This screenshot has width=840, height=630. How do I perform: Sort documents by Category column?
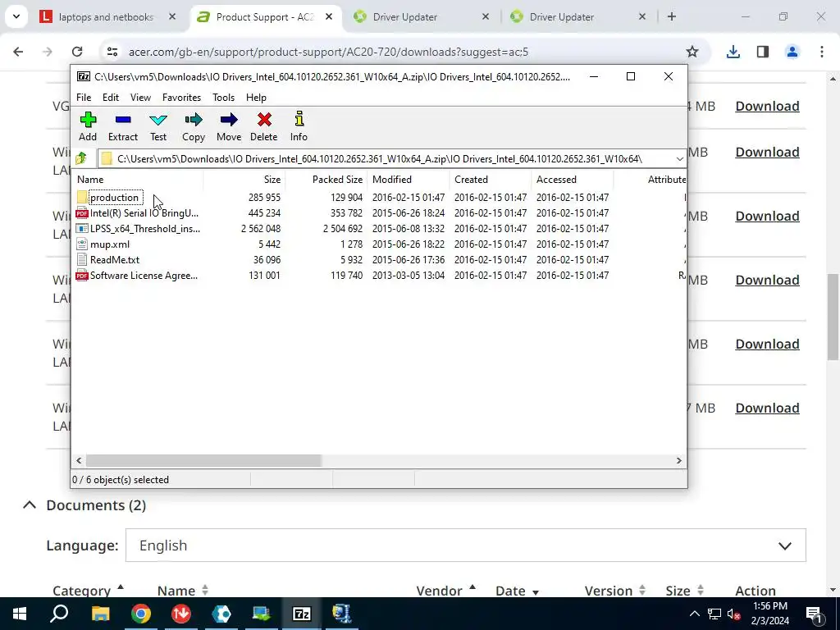89,591
